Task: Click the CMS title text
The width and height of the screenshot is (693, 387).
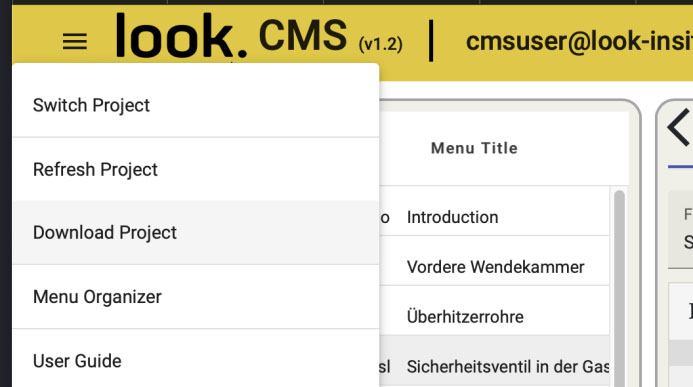Action: pos(303,35)
